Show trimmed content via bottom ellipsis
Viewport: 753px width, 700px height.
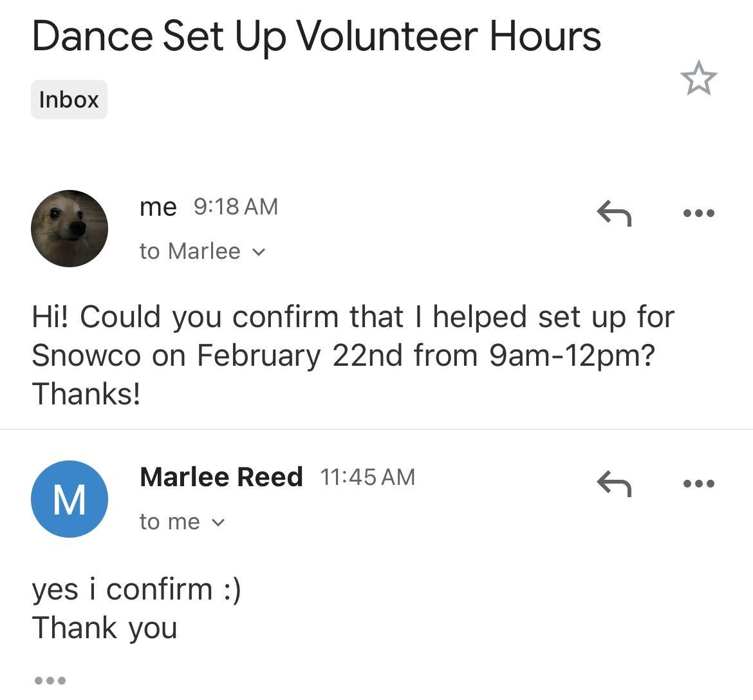click(50, 680)
